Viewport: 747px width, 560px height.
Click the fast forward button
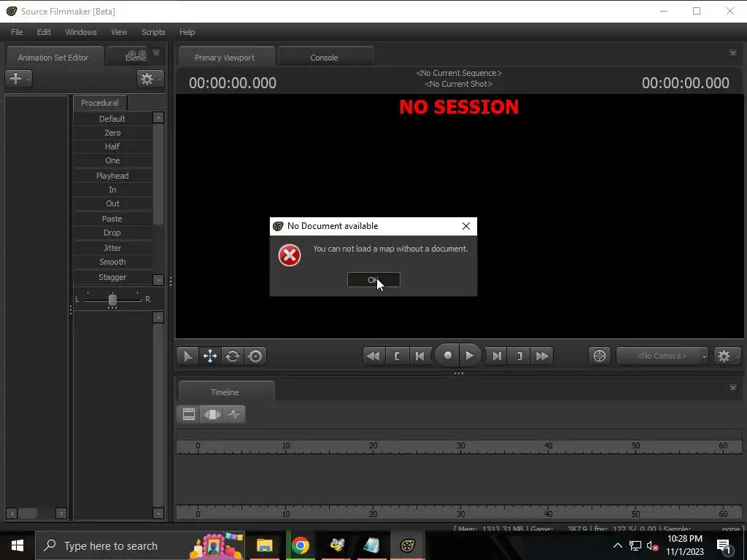(x=542, y=356)
